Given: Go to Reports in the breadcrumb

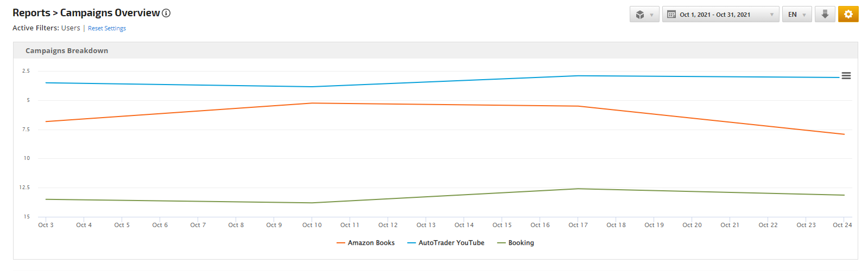Looking at the screenshot, I should tap(31, 13).
